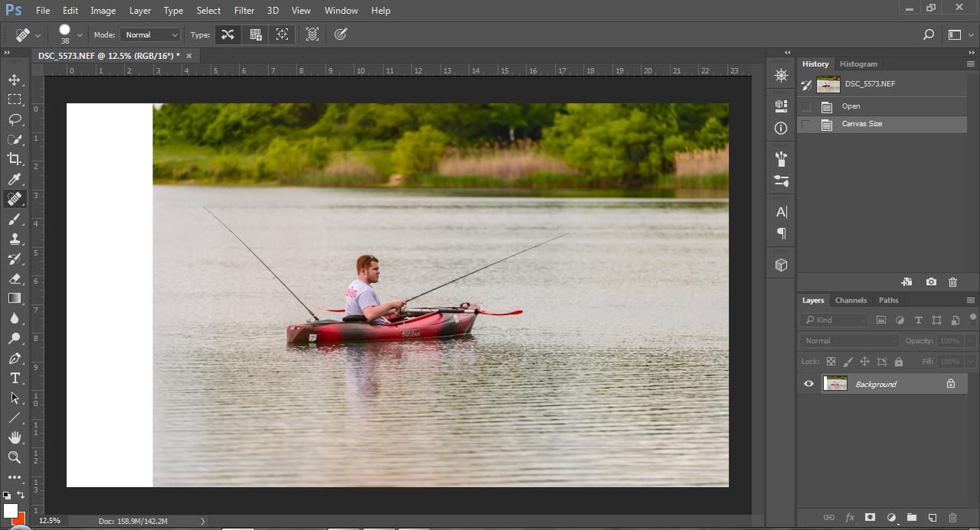Toggle history brush source for Open state
Image resolution: width=980 pixels, height=530 pixels.
(x=806, y=106)
